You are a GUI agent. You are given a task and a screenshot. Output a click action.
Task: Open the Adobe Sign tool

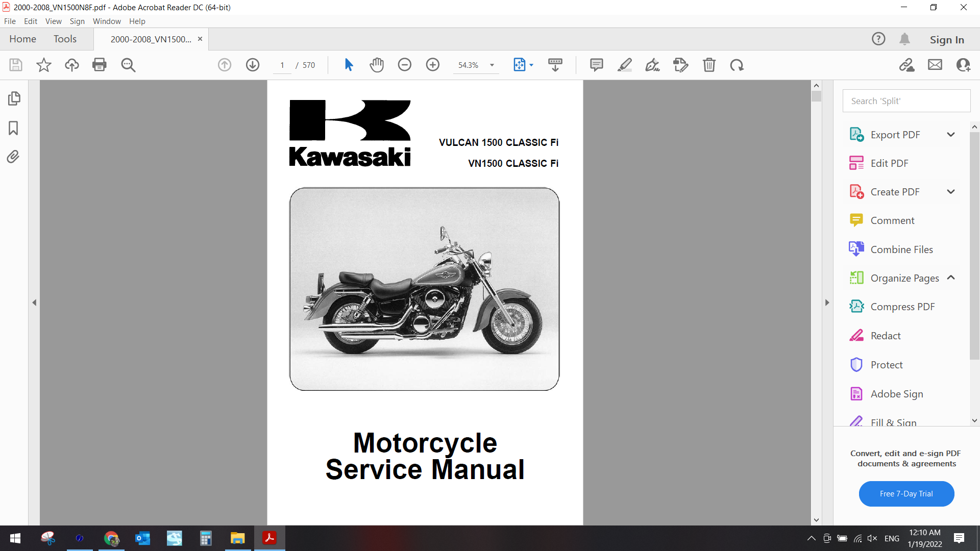point(897,394)
